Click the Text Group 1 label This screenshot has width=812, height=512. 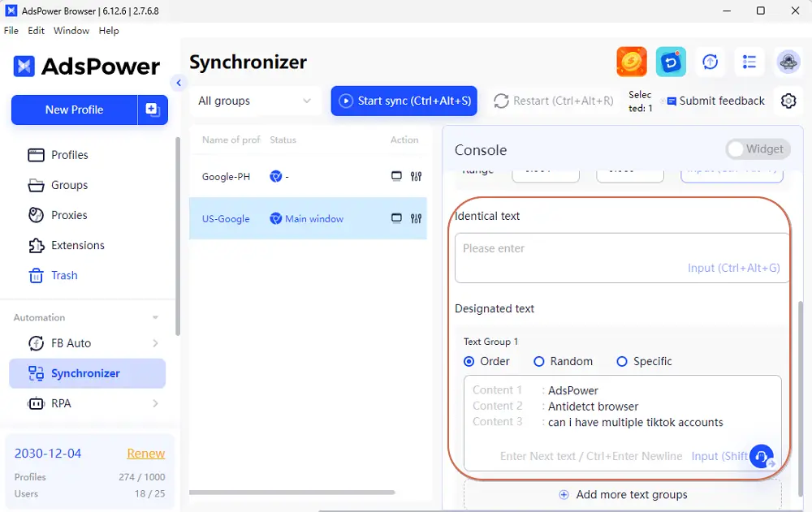point(490,342)
